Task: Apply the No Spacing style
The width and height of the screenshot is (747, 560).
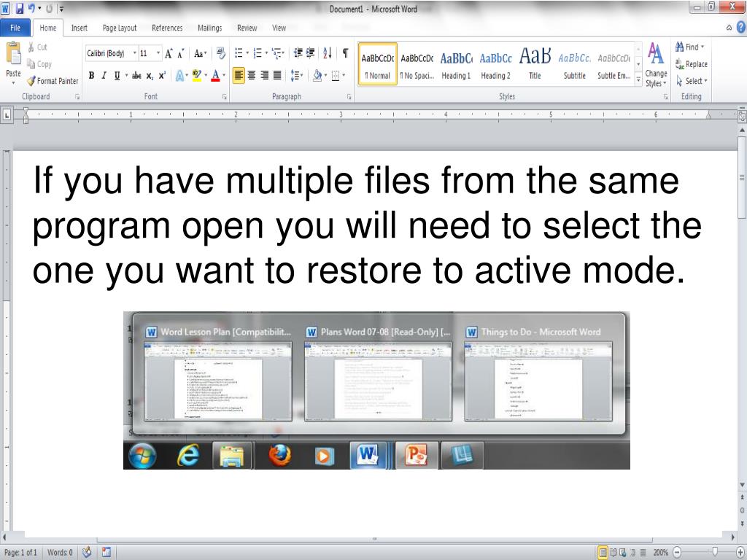Action: coord(417,64)
